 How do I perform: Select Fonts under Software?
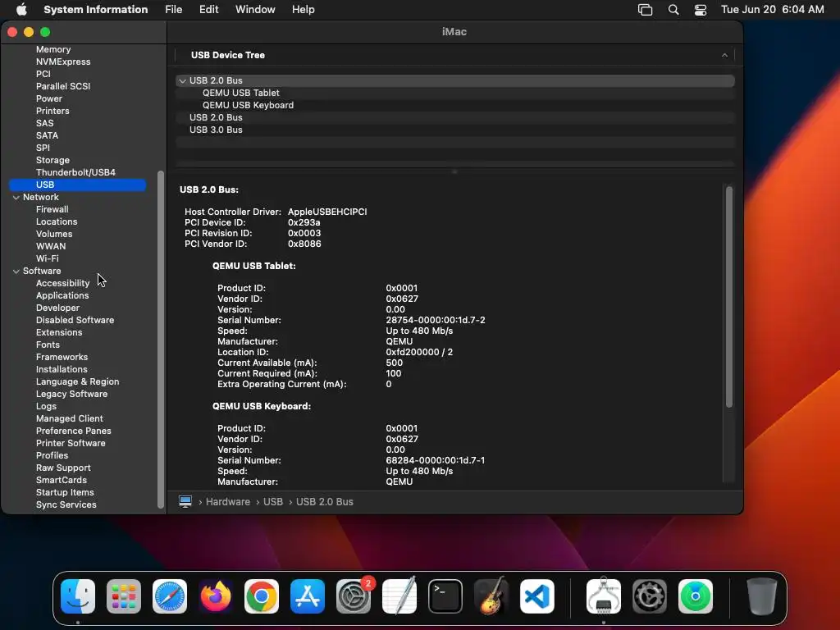(48, 345)
